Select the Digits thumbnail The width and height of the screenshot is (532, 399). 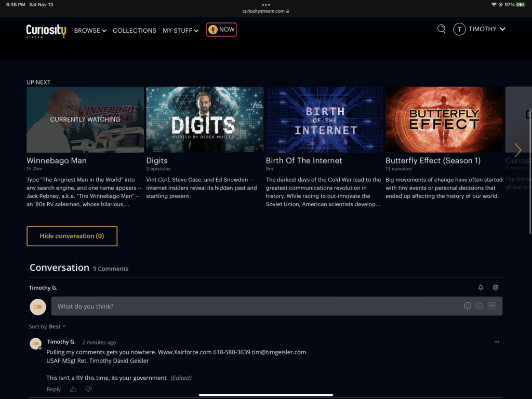coord(205,119)
